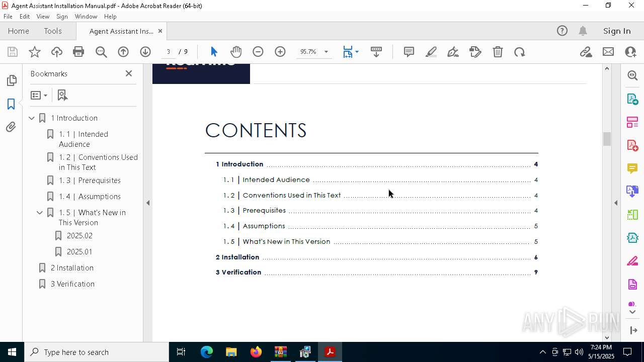
Task: Open the Edit menu
Action: pyautogui.click(x=25, y=17)
